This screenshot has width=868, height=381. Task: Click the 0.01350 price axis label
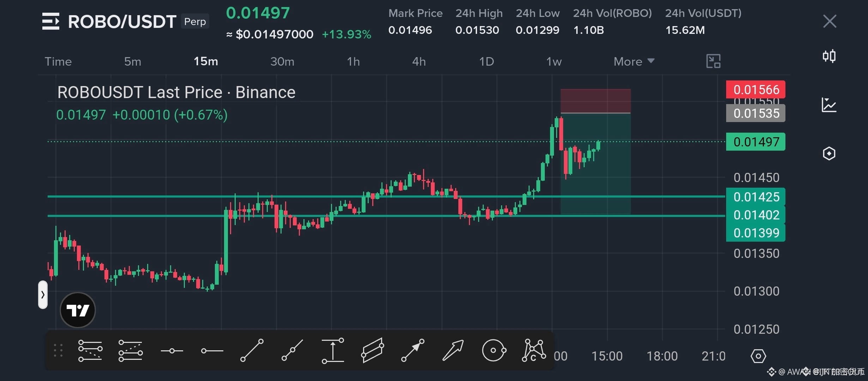pyautogui.click(x=757, y=253)
